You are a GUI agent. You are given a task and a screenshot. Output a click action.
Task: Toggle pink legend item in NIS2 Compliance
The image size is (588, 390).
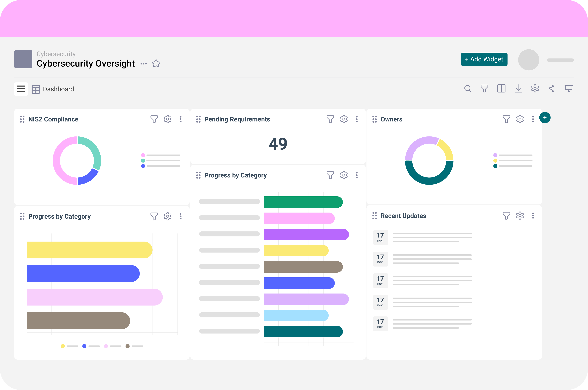tap(143, 155)
